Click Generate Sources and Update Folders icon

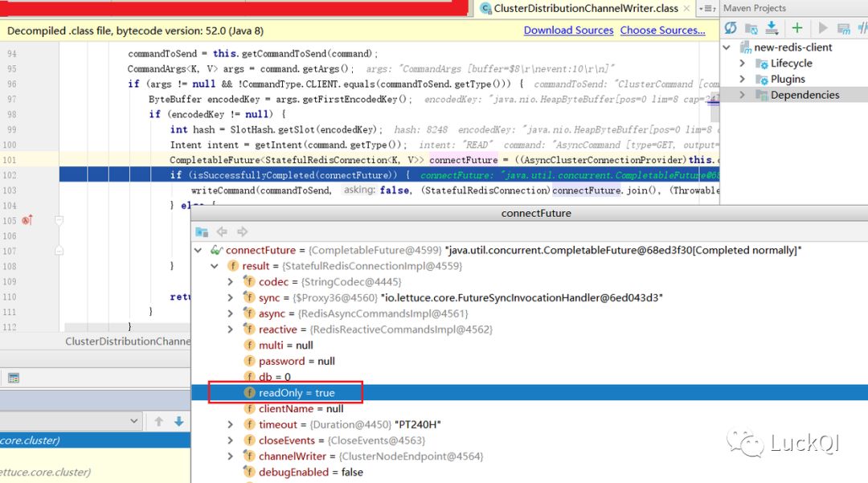pos(751,28)
